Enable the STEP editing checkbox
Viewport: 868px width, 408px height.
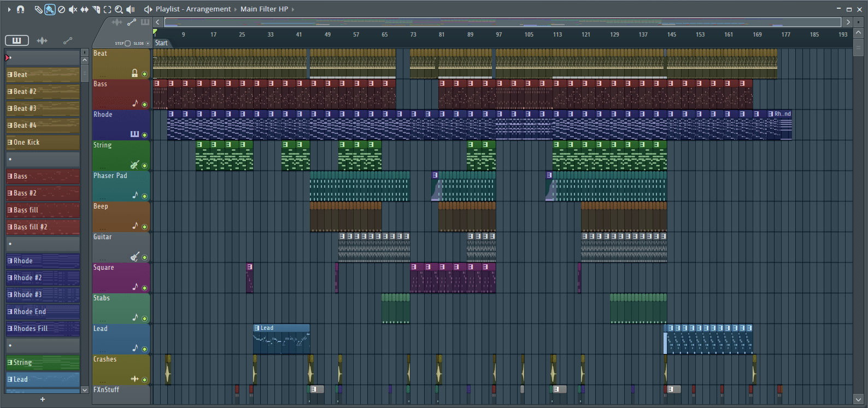click(x=127, y=43)
